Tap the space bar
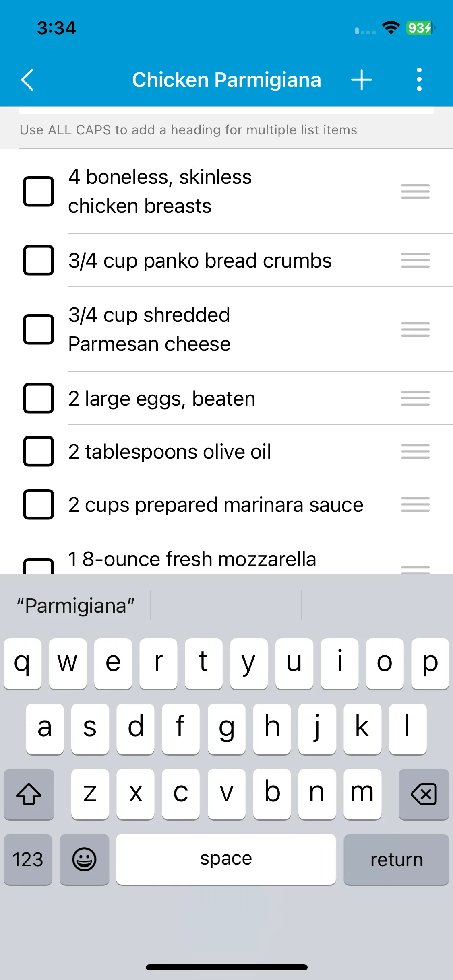The width and height of the screenshot is (453, 980). 226,860
